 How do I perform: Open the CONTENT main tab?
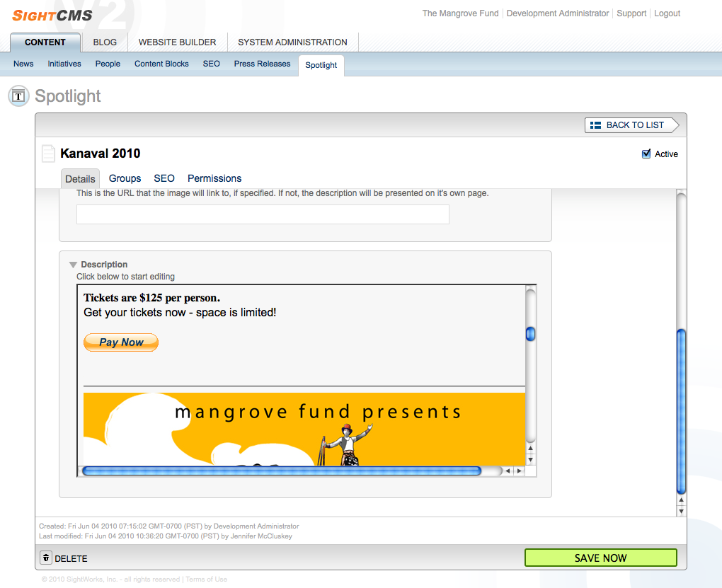click(45, 42)
